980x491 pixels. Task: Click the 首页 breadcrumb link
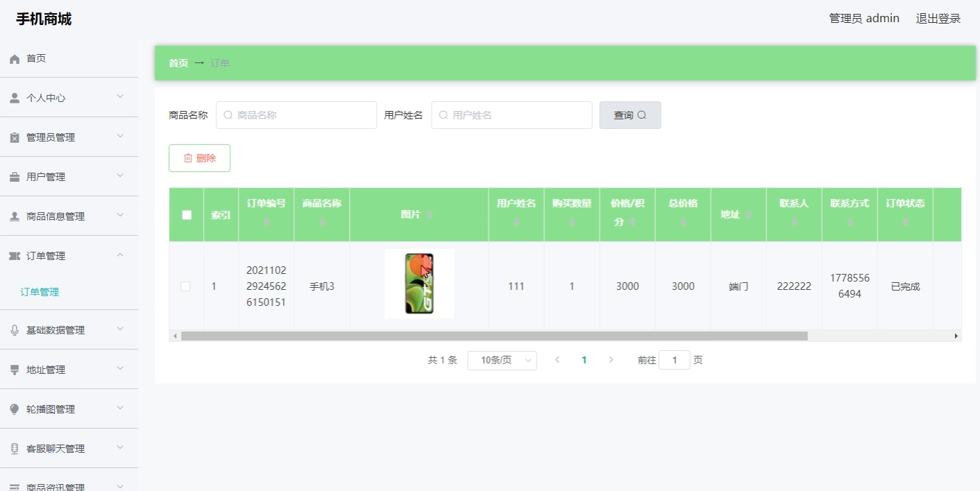178,63
